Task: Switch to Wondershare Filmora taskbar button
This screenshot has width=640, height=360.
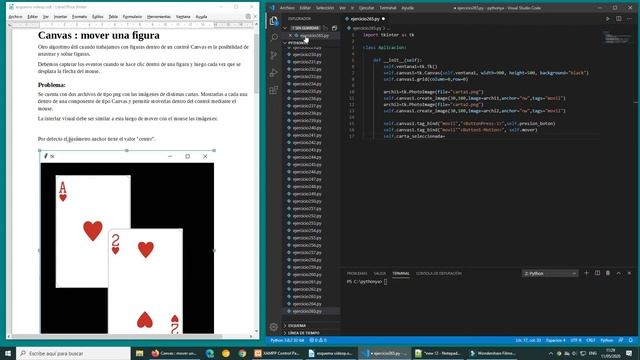Action: 493,353
